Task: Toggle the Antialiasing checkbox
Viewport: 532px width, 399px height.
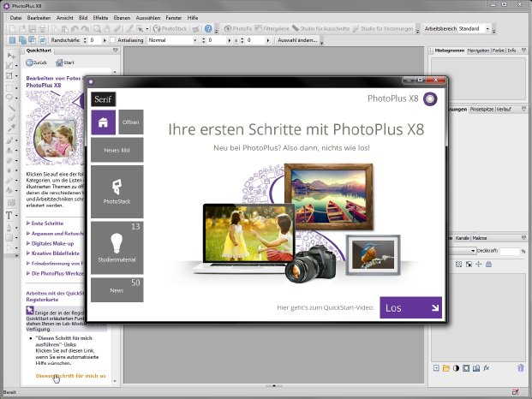Action: pos(113,40)
